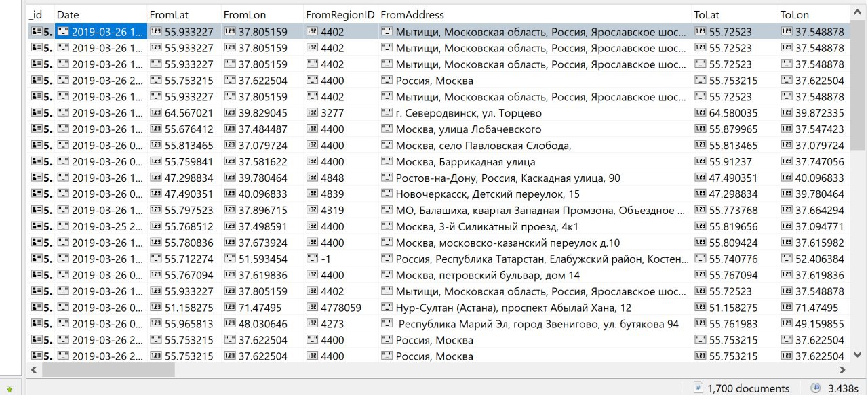Select the ToLat value 55.879965
The image size is (868, 395).
733,129
